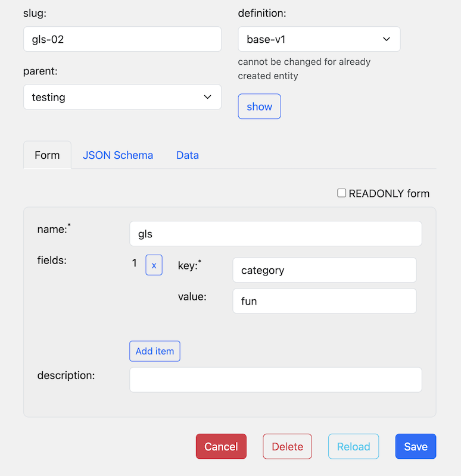Open the definition dropdown showing base-v1

319,39
